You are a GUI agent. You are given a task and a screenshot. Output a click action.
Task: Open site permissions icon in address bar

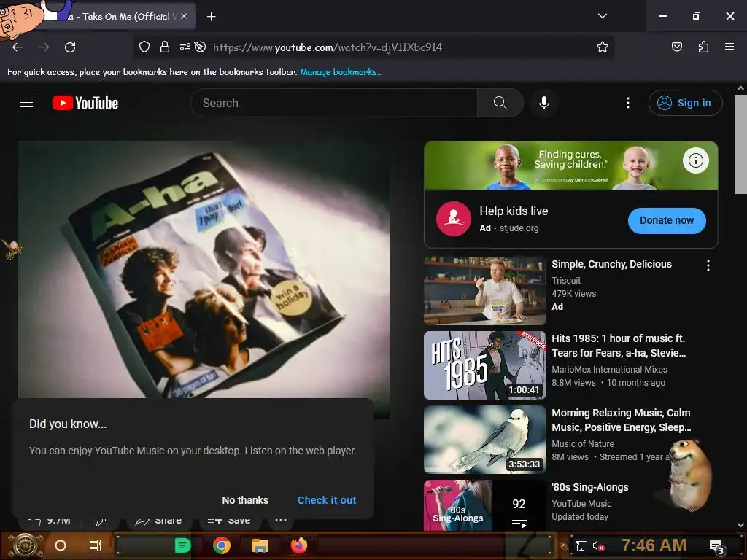click(x=185, y=47)
